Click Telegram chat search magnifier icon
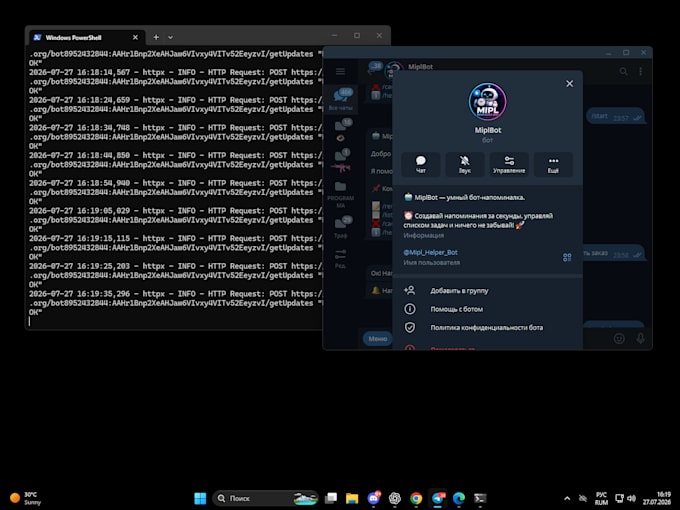This screenshot has width=680, height=510. pyautogui.click(x=624, y=71)
